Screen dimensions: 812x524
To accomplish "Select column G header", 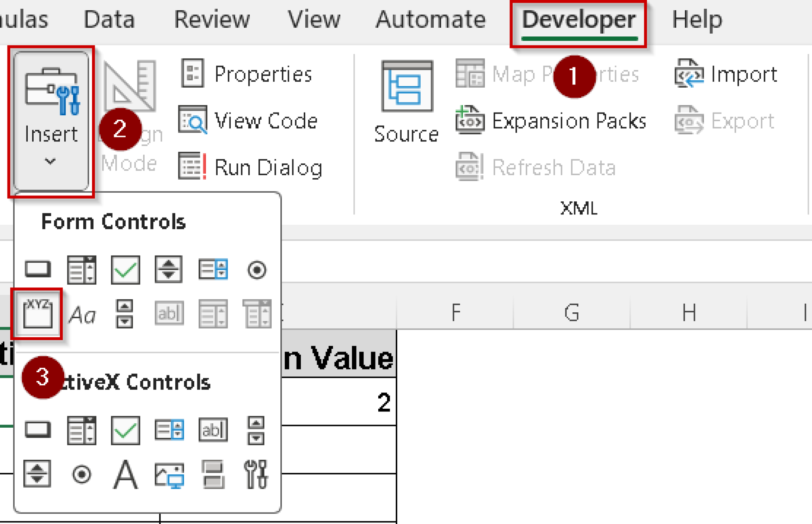I will click(571, 312).
